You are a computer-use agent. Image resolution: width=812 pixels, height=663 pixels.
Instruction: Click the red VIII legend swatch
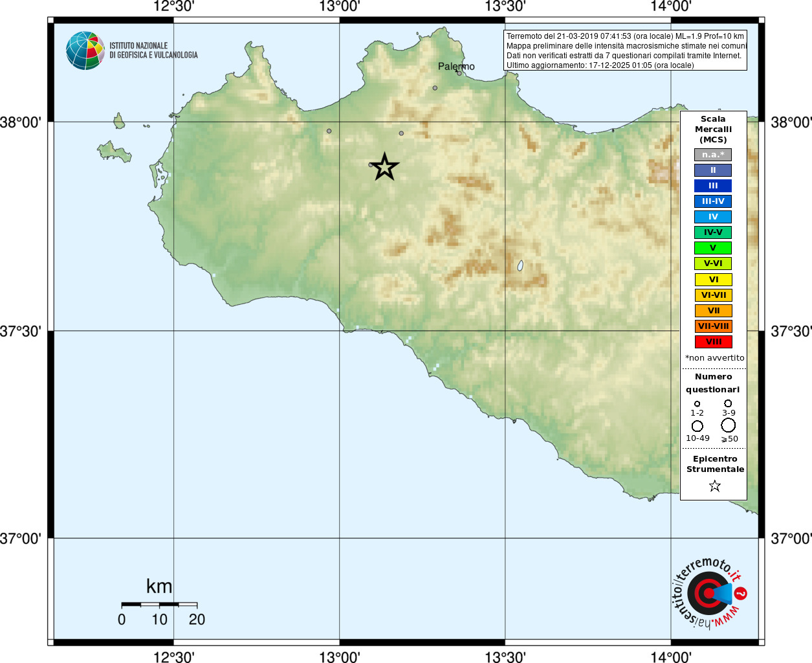[x=714, y=342]
